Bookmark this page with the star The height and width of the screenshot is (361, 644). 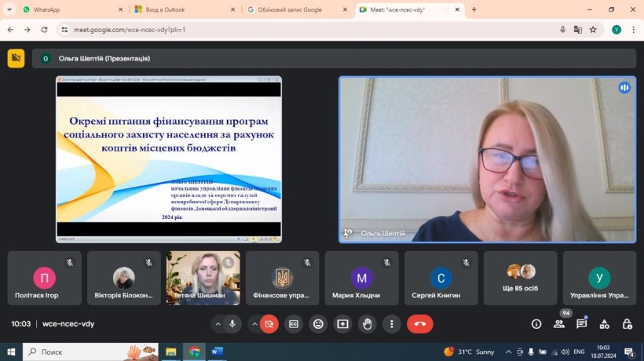click(x=593, y=30)
